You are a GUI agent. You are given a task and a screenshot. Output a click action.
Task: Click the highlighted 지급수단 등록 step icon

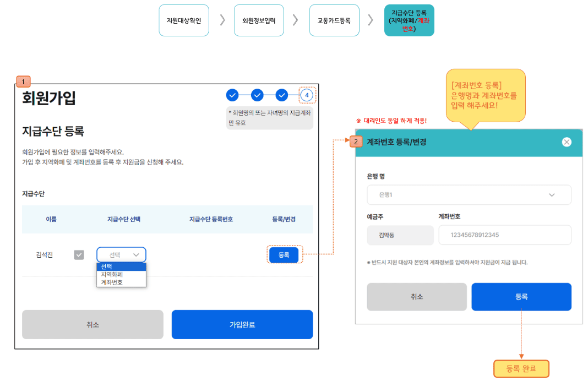point(409,20)
